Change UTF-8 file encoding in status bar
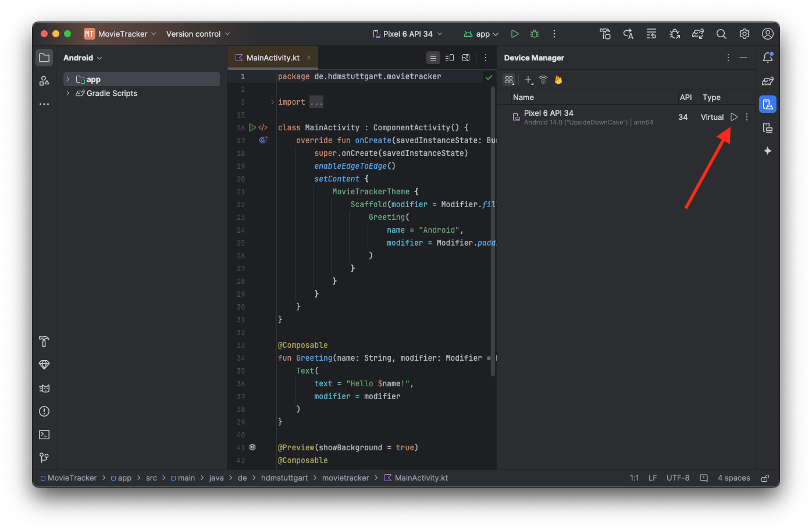Viewport: 812px width, 530px height. [678, 478]
